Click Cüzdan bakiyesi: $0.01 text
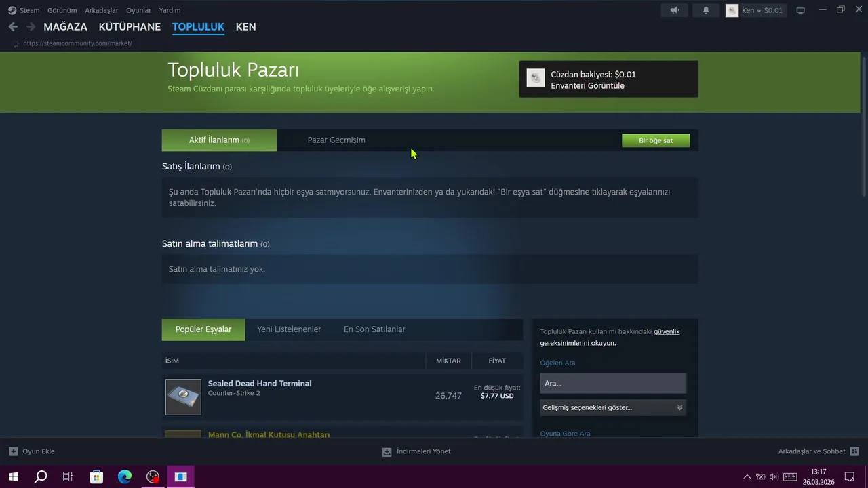868x488 pixels. coord(593,75)
